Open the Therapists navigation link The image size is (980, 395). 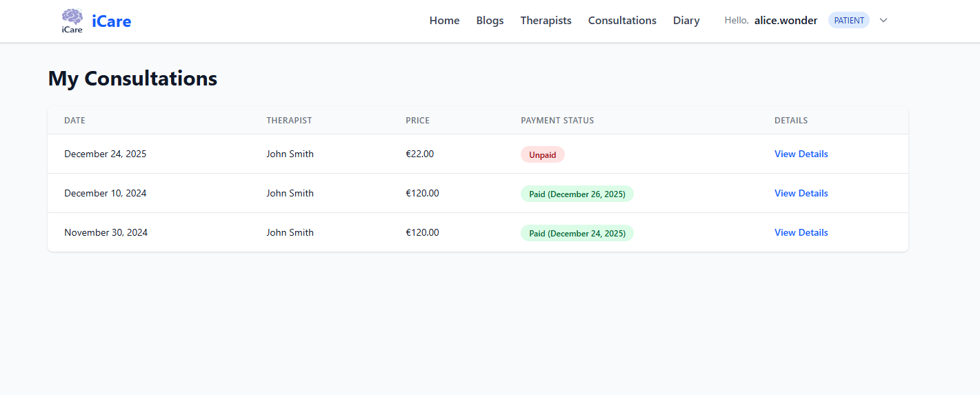click(x=546, y=21)
